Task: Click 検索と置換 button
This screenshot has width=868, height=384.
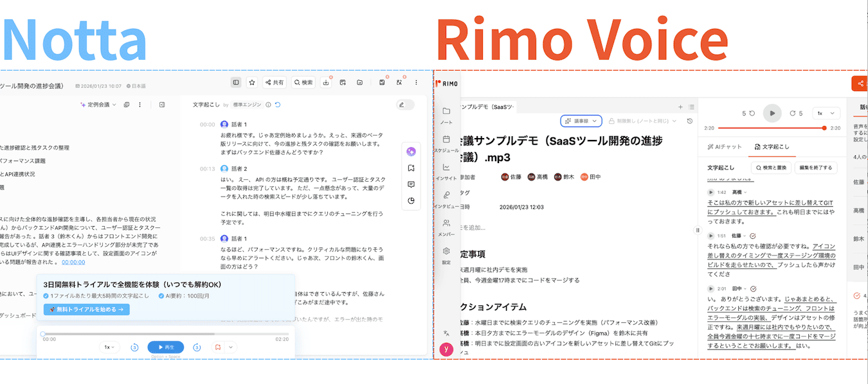Action: (771, 168)
